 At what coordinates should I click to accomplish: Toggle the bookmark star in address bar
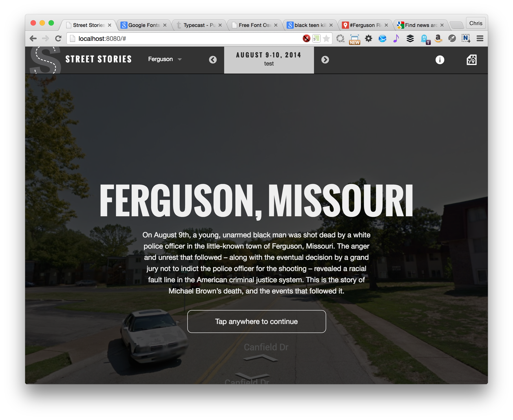326,38
